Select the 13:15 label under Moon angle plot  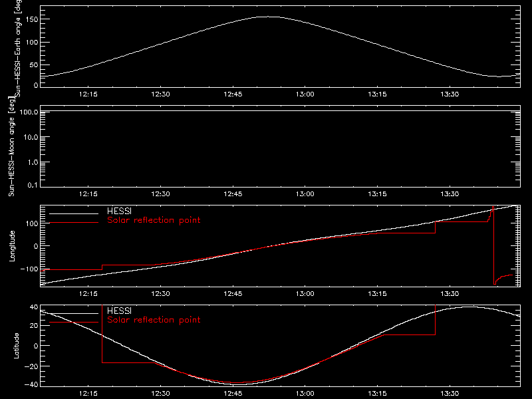[377, 194]
